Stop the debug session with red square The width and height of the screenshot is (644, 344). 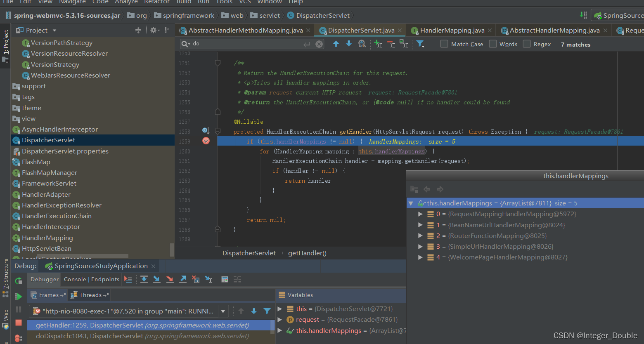[19, 323]
